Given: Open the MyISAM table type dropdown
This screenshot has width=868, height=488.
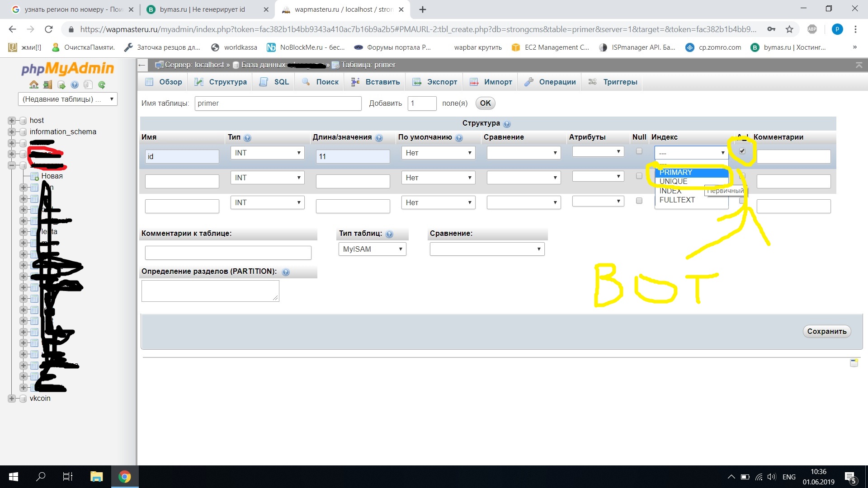Looking at the screenshot, I should point(372,249).
